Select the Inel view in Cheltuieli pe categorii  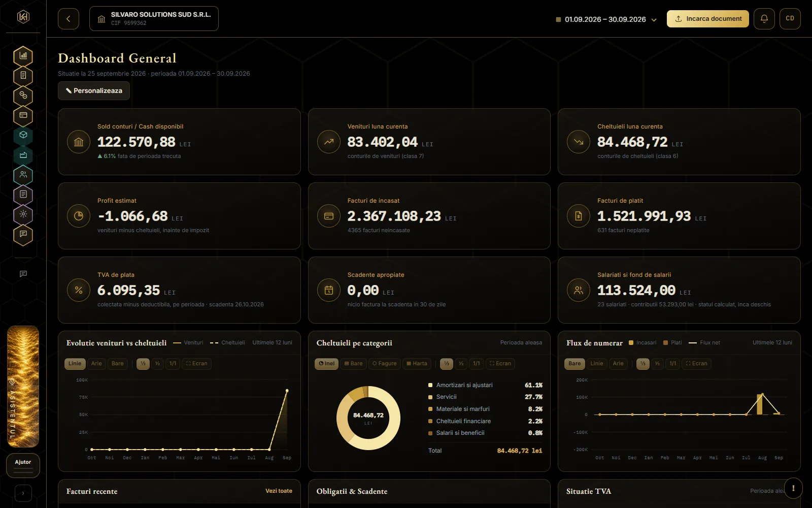(x=327, y=364)
